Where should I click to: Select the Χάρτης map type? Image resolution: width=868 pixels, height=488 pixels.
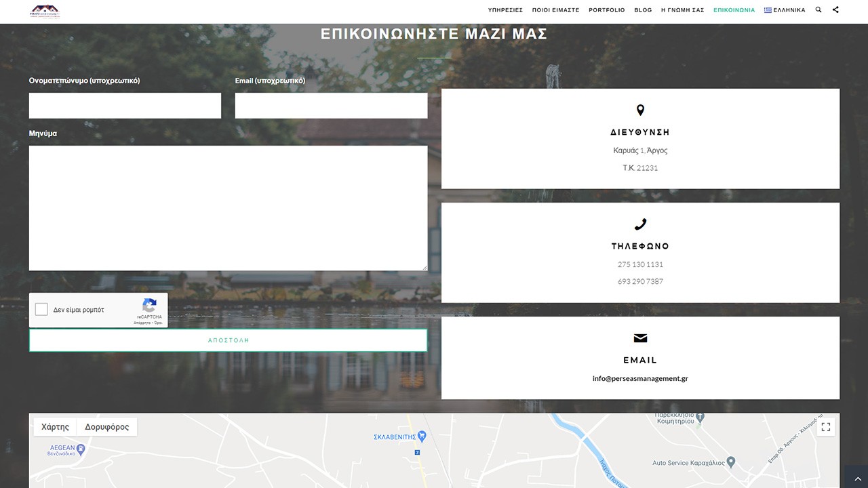(x=55, y=427)
